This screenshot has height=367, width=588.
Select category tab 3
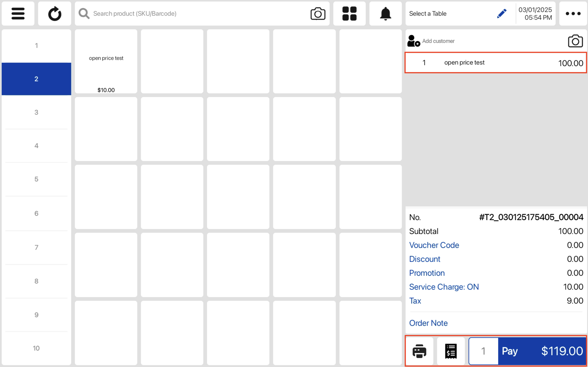click(36, 112)
